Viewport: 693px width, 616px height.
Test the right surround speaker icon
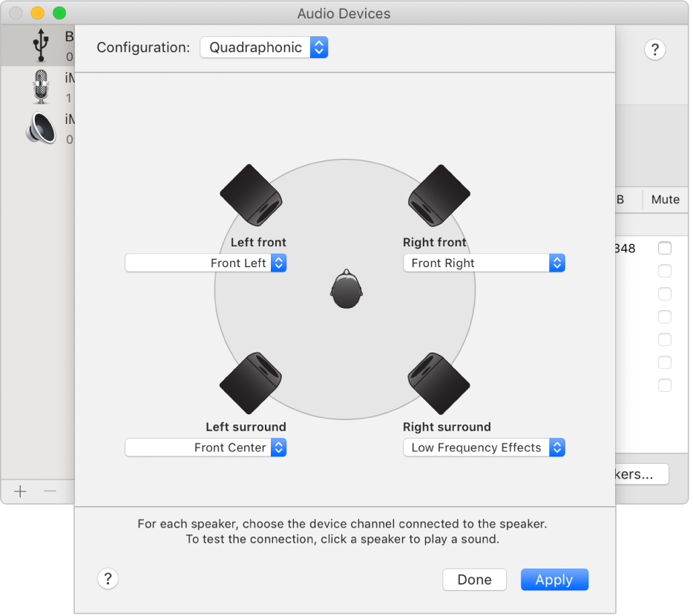439,383
